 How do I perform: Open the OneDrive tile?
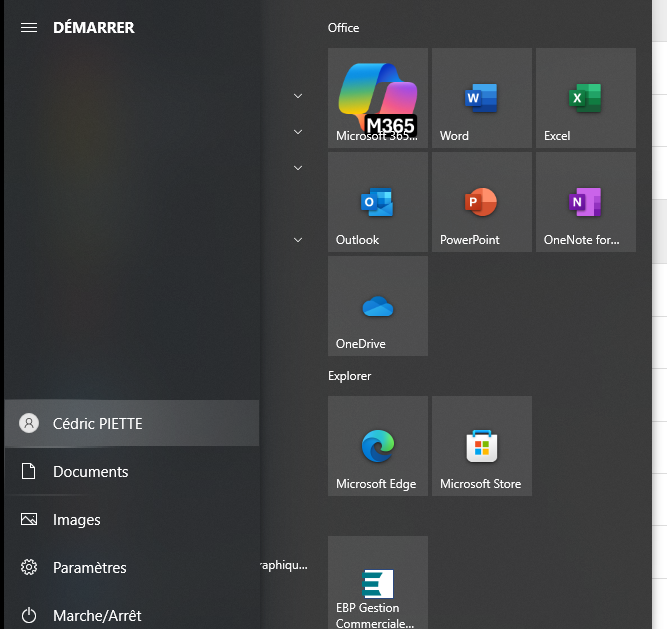[x=378, y=306]
